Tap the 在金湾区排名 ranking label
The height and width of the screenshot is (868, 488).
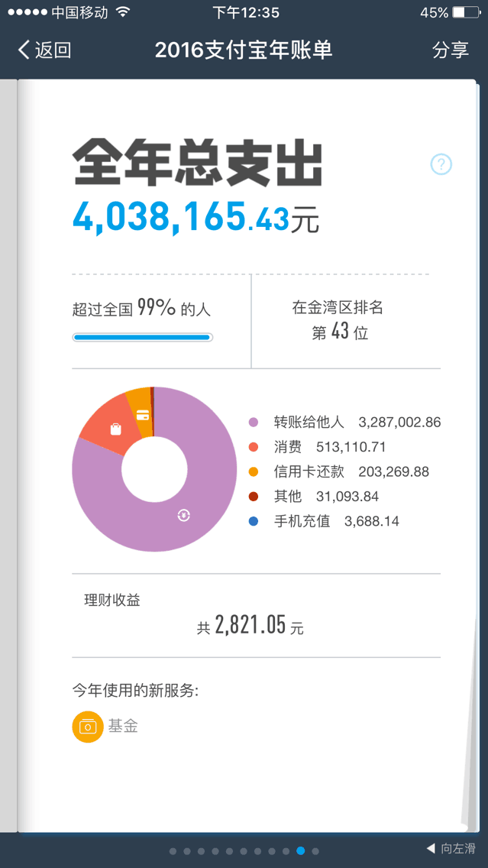[x=338, y=308]
